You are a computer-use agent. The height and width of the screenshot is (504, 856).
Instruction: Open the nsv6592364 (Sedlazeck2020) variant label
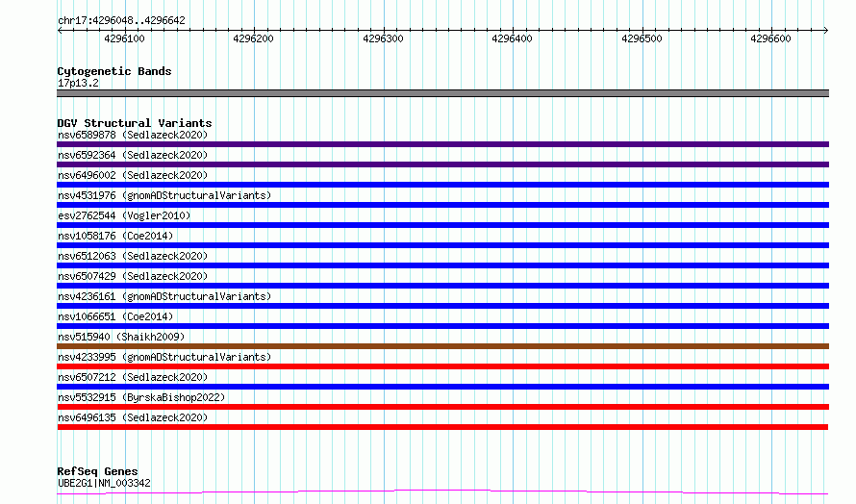pos(133,155)
